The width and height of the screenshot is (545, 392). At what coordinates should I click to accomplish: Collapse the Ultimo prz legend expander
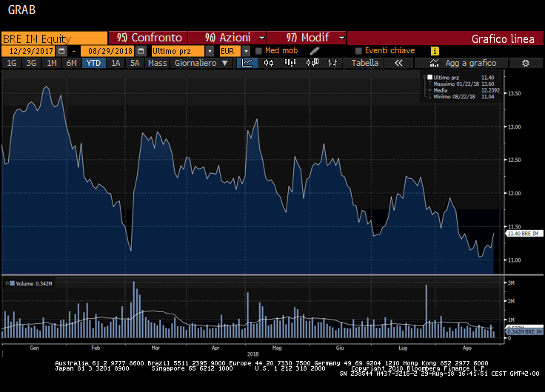[425, 78]
